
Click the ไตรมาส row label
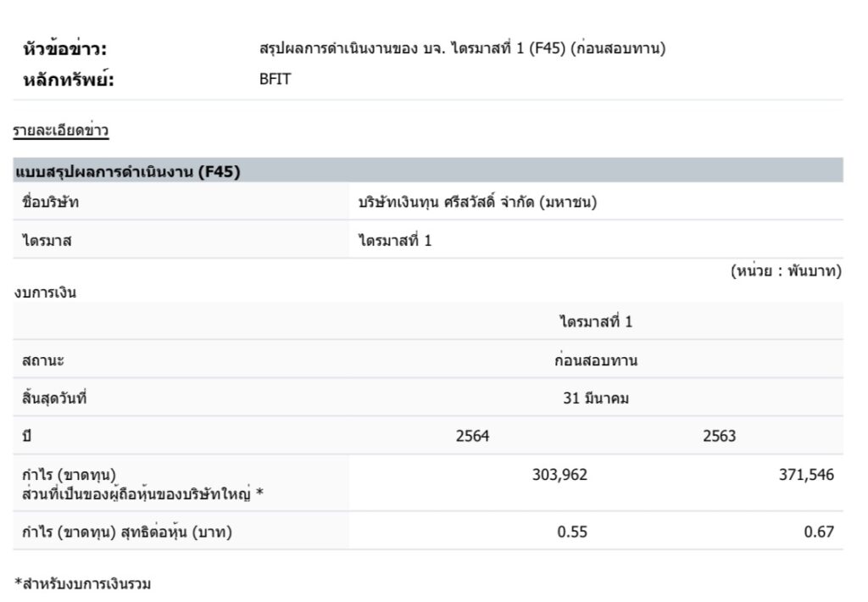pos(47,241)
